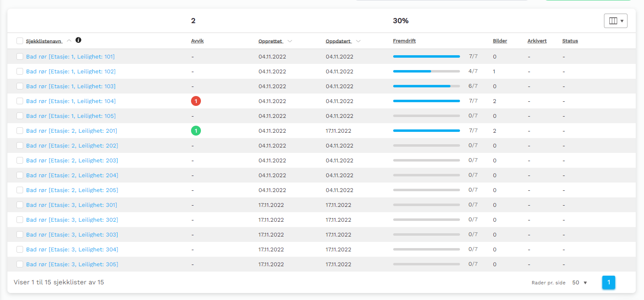
Task: Click the chevron next to Opprettet header
Action: pyautogui.click(x=290, y=41)
